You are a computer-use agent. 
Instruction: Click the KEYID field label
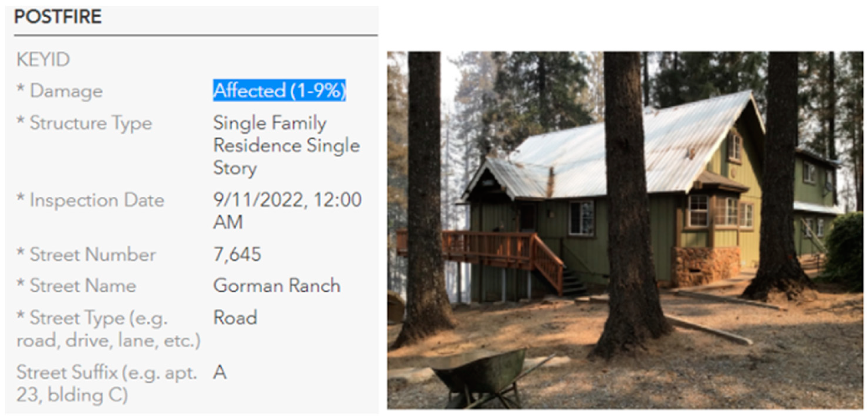point(43,59)
